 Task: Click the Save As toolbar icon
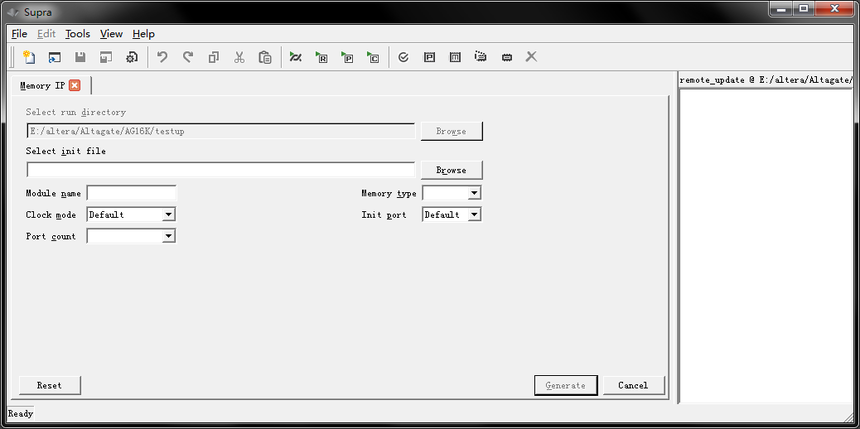tap(106, 57)
